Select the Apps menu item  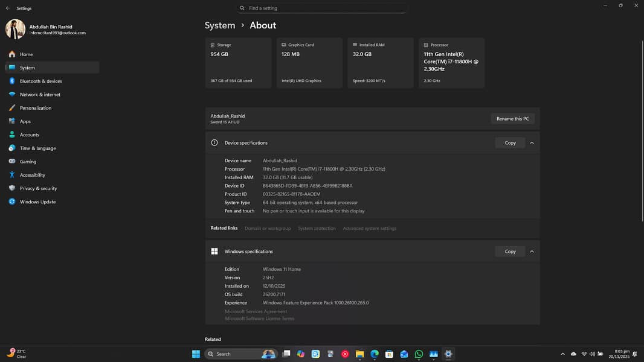click(x=25, y=121)
